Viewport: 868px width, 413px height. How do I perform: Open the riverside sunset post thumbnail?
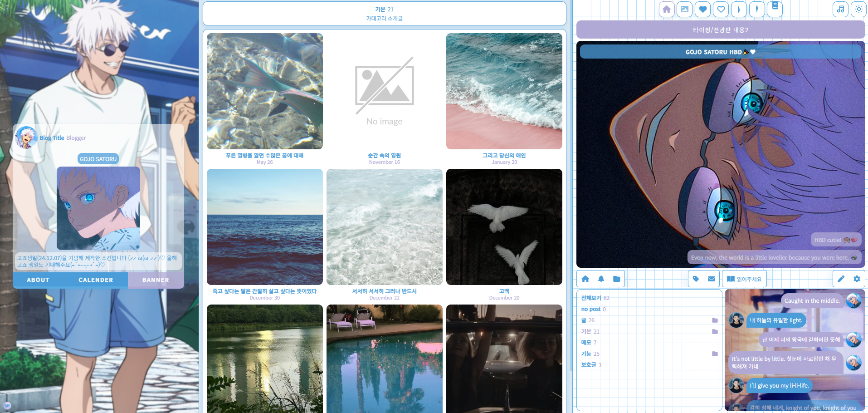click(265, 359)
